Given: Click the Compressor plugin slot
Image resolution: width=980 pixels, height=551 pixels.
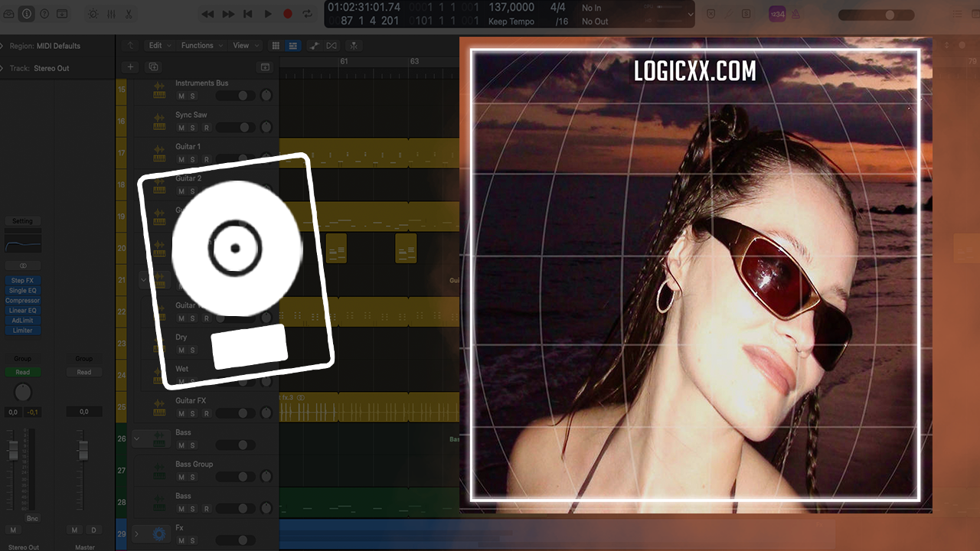Looking at the screenshot, I should point(22,301).
